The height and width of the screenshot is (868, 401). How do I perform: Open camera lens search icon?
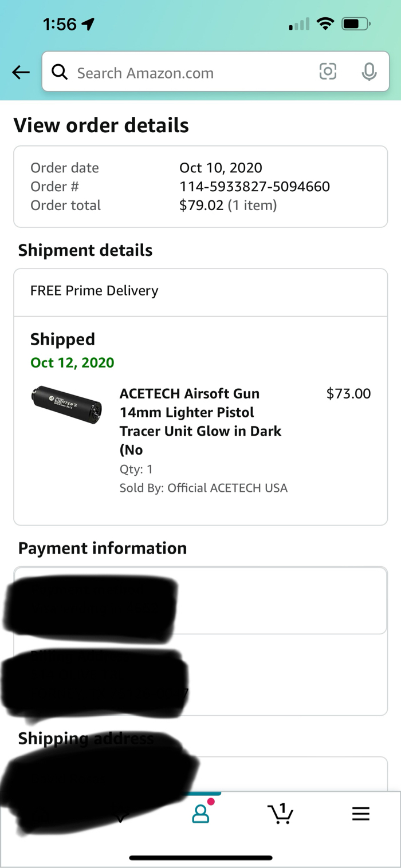pyautogui.click(x=328, y=72)
